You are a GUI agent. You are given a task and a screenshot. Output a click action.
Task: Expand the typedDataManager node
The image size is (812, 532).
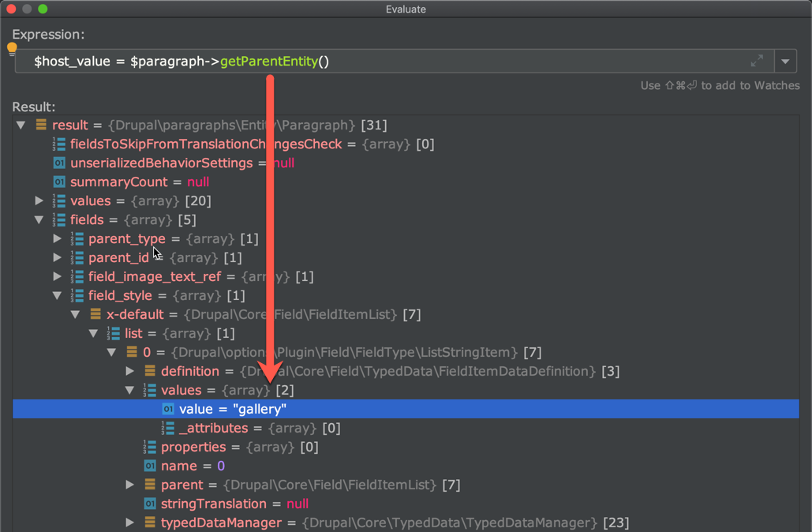130,523
